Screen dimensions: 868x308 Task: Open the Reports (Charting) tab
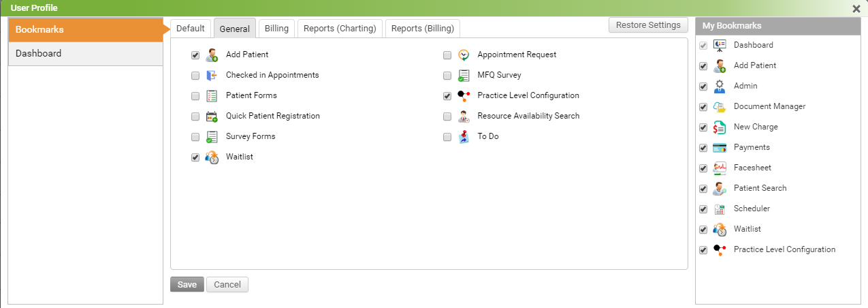(340, 29)
